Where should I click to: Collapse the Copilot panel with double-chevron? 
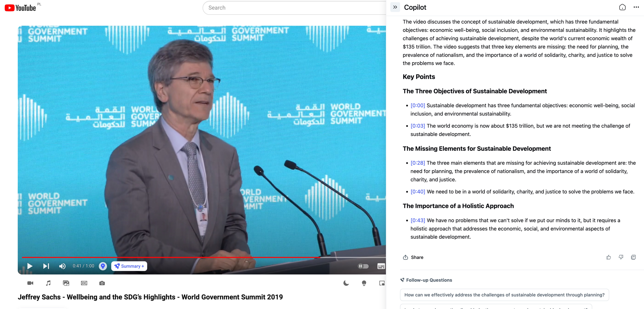[395, 7]
